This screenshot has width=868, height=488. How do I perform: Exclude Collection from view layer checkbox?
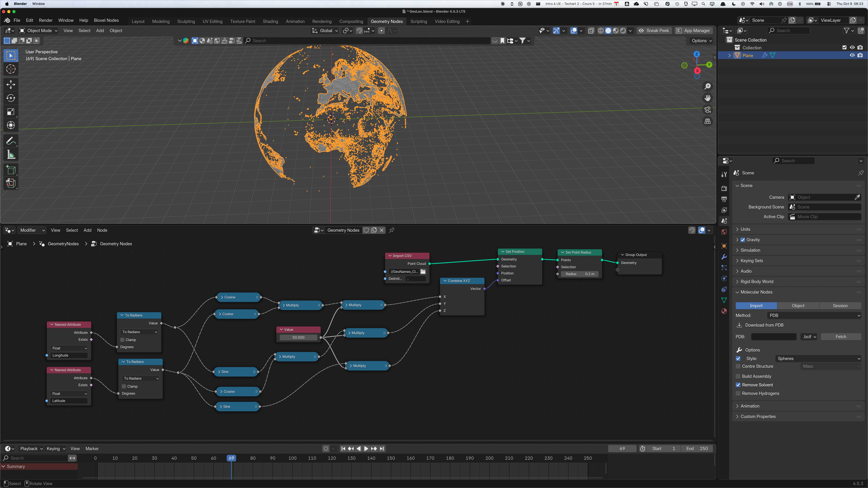point(844,48)
